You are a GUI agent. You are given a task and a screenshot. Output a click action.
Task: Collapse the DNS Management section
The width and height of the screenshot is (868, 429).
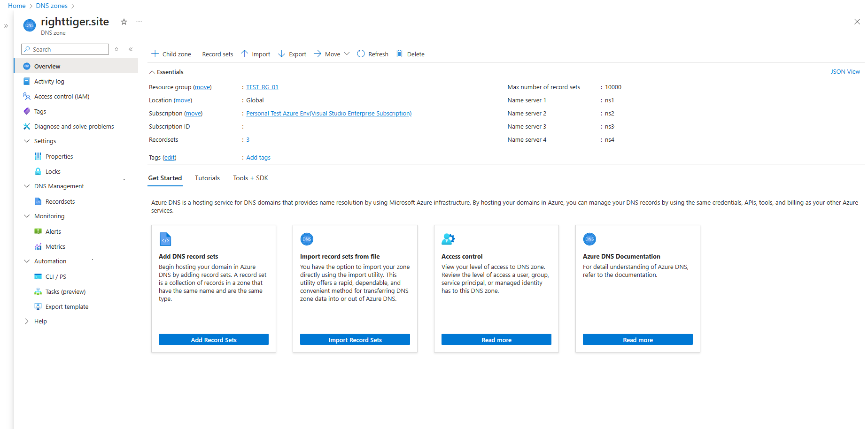[27, 186]
